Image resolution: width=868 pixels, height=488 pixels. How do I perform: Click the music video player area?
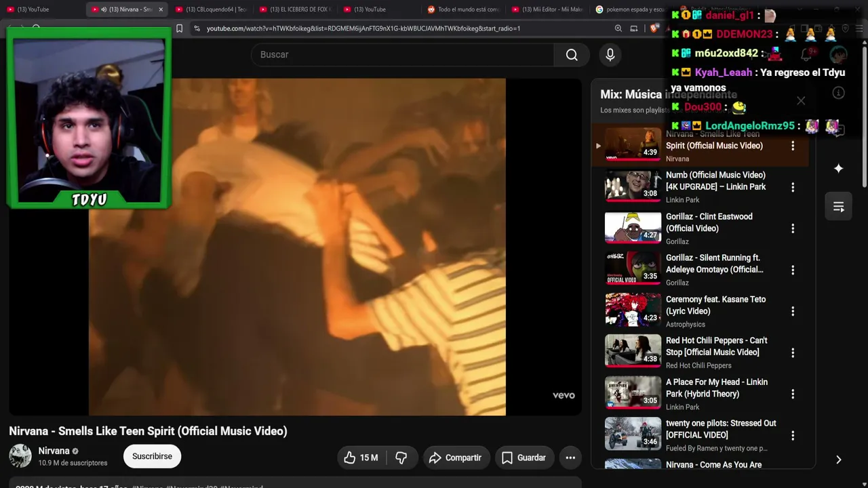[x=297, y=247]
